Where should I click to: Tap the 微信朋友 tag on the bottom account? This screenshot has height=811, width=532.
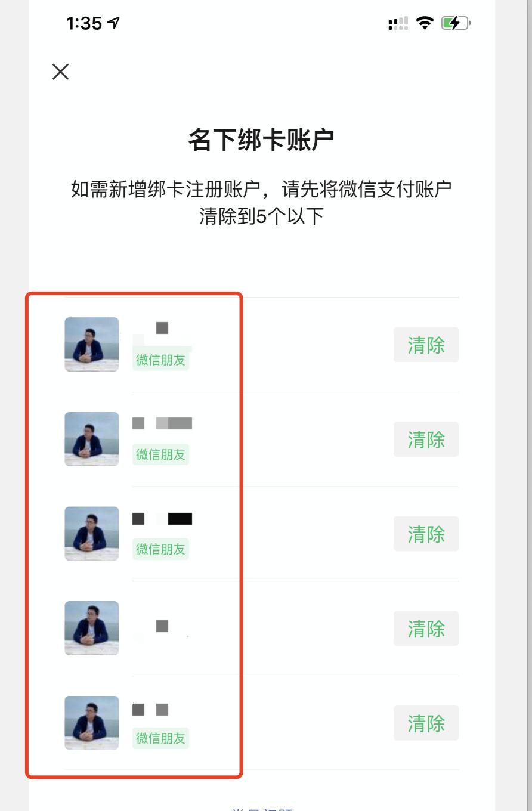coord(160,738)
